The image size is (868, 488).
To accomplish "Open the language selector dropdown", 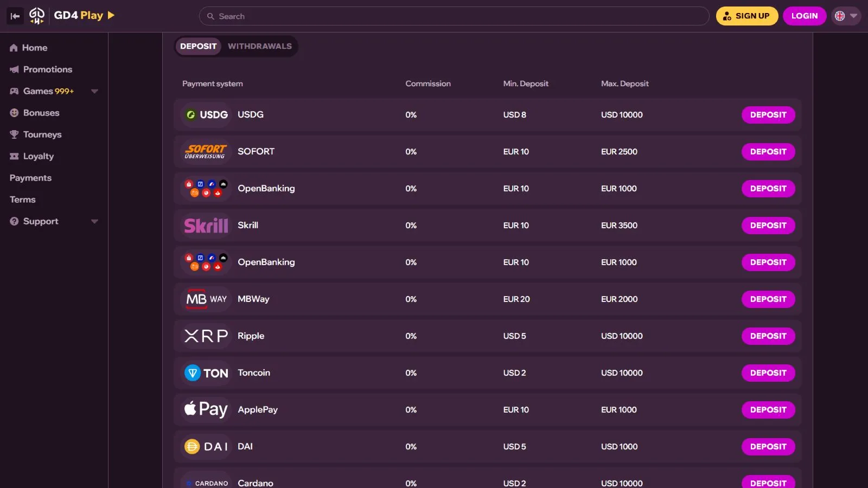I will coord(846,16).
